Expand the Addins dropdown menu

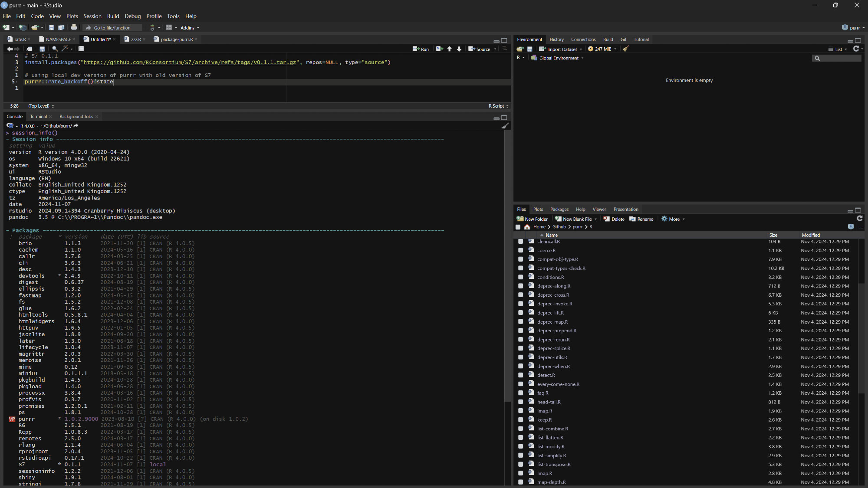(190, 28)
